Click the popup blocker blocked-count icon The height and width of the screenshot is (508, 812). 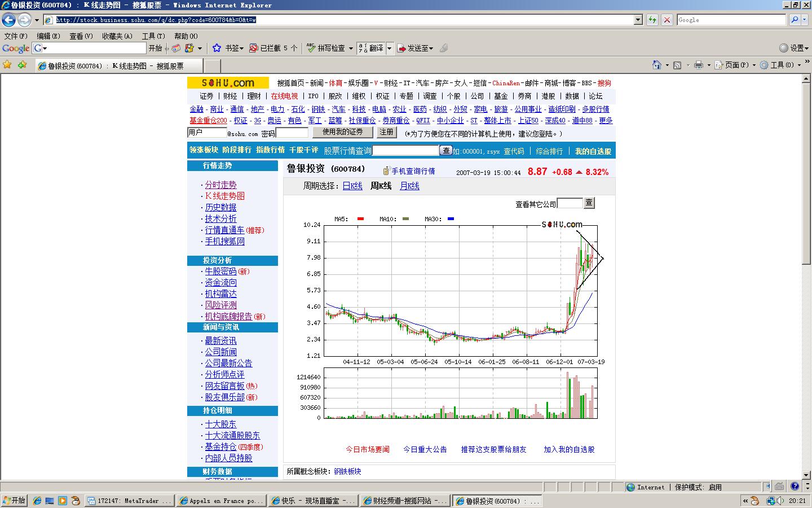(254, 48)
